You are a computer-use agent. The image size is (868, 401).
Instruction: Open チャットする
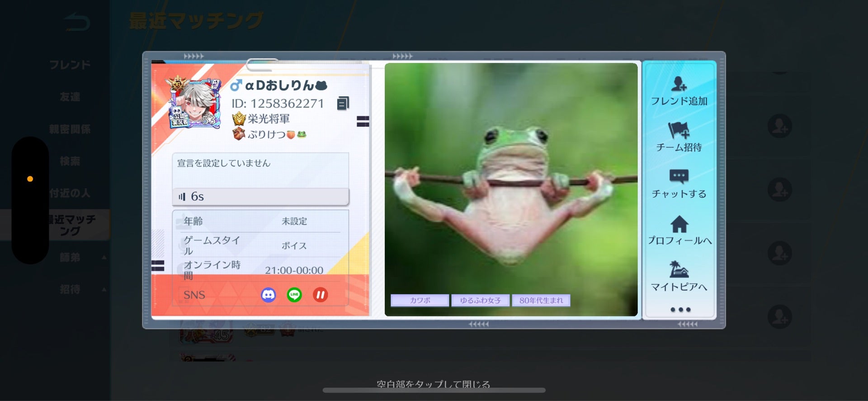click(679, 184)
